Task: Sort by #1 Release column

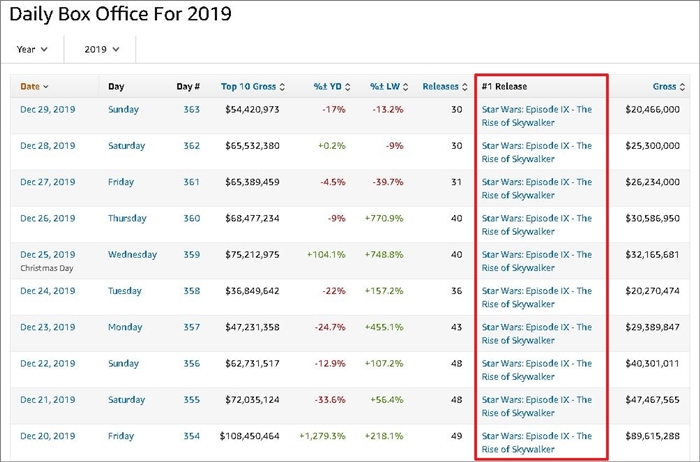Action: [x=508, y=87]
